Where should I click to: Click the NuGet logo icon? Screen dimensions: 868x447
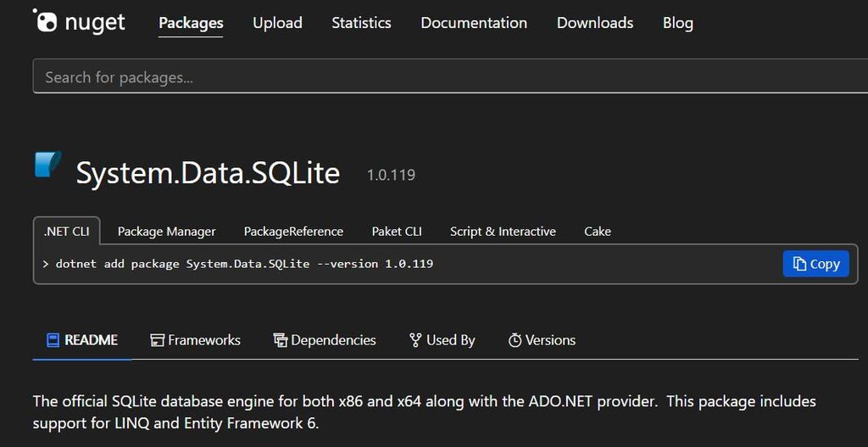pos(46,21)
